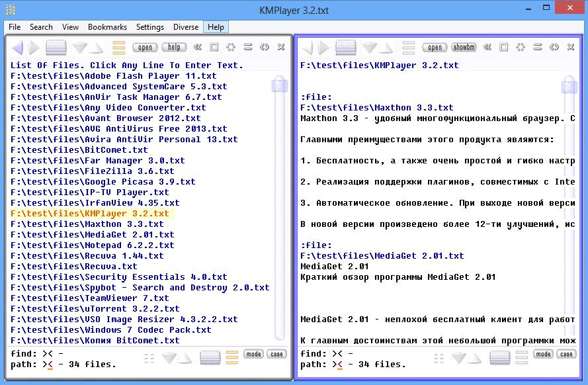Toggle the showbm button in right panel

coord(464,48)
